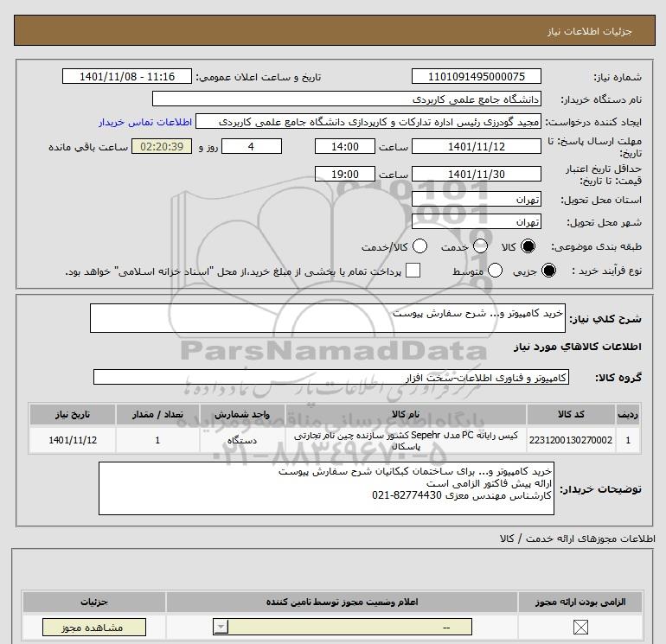
Task: Open the license status dropdown
Action: pos(343,627)
